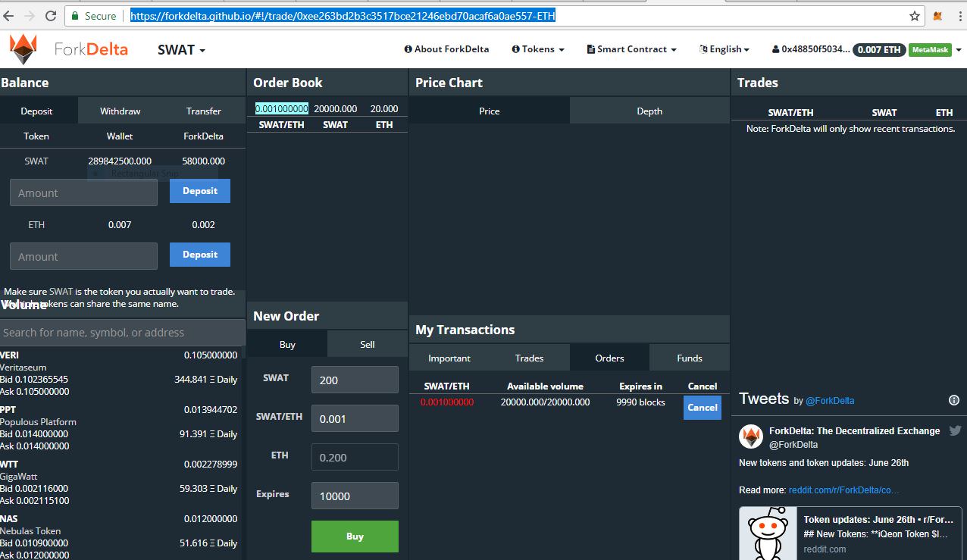Click the Secure padlock in the address bar
Screen dimensions: 967x560
pyautogui.click(x=76, y=16)
